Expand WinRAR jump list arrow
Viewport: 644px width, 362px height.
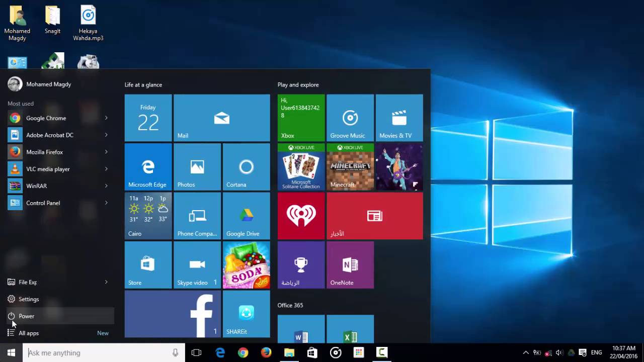(x=106, y=186)
